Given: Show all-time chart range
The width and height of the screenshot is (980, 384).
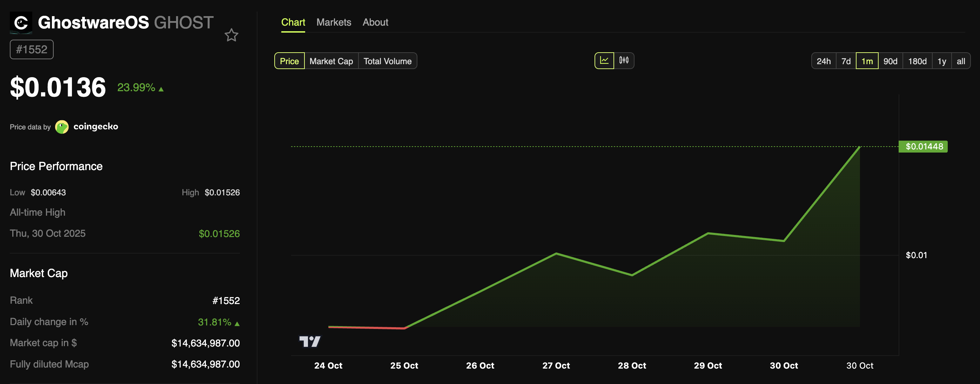Looking at the screenshot, I should pos(961,61).
